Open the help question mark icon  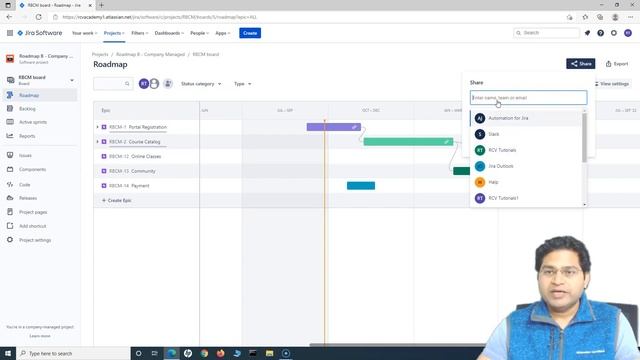pyautogui.click(x=600, y=33)
